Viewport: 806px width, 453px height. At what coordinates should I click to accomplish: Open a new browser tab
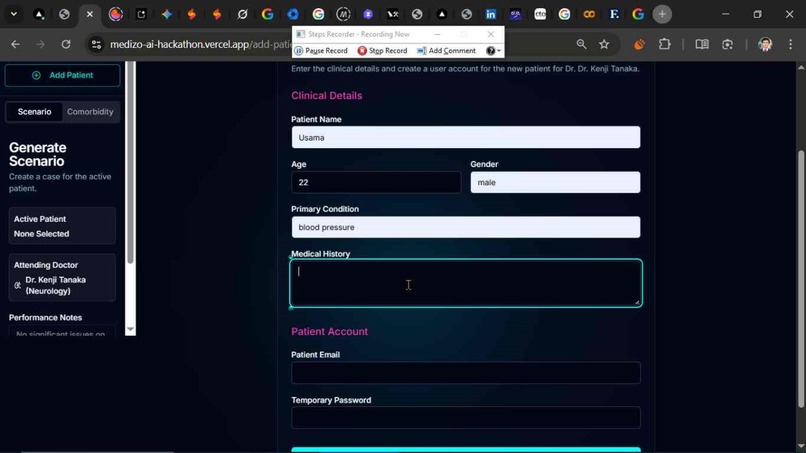[x=662, y=14]
